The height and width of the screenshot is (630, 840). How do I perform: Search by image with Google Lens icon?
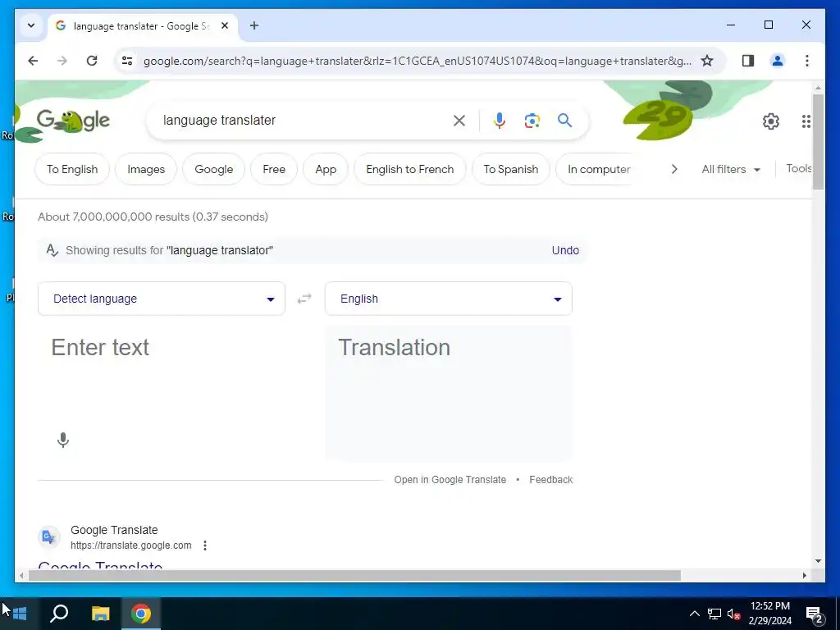[532, 121]
